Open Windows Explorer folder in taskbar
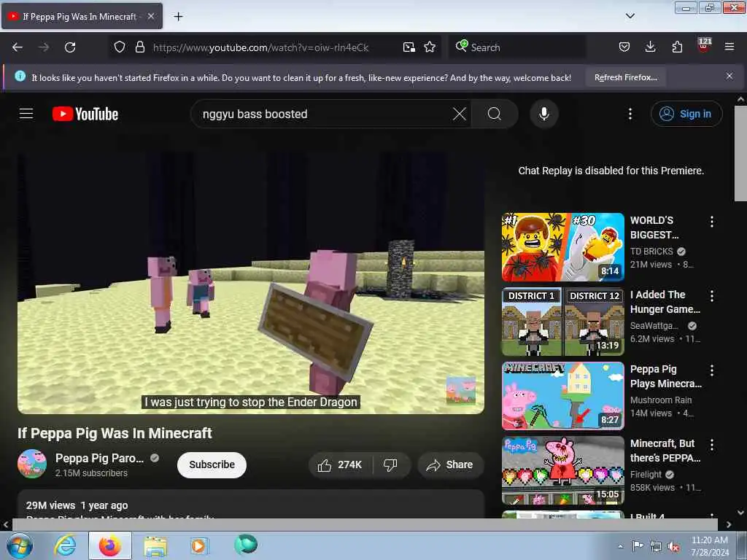Screen dimensions: 747x560 pos(155,545)
